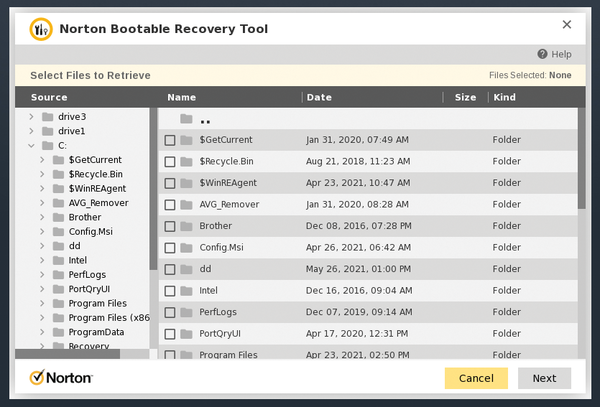600x407 pixels.
Task: Click the Source tree horizontal scrollbar thumb
Action: [x=67, y=354]
